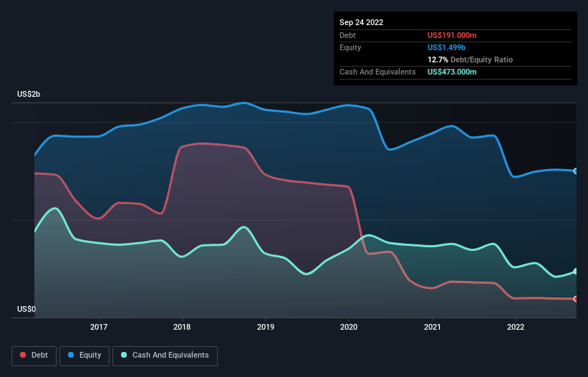The width and height of the screenshot is (588, 377).
Task: Click the Sep 24 2022 tooltip date
Action: [361, 22]
